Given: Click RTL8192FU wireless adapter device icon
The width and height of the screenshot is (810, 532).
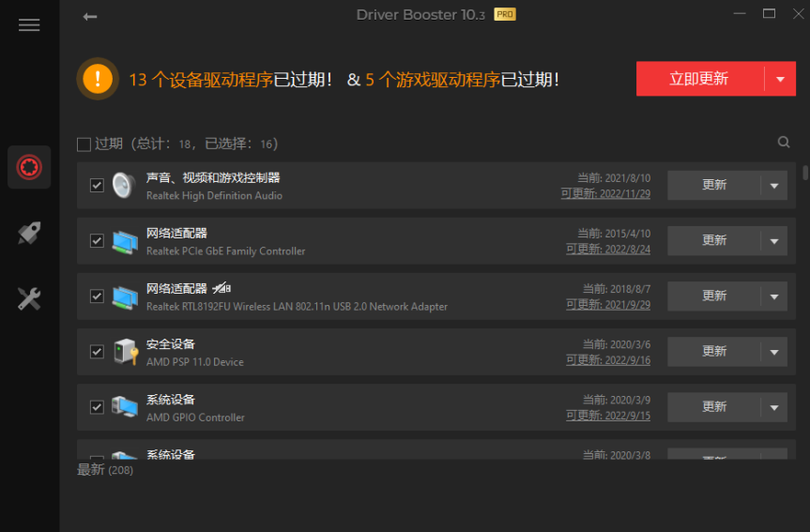Looking at the screenshot, I should [125, 297].
